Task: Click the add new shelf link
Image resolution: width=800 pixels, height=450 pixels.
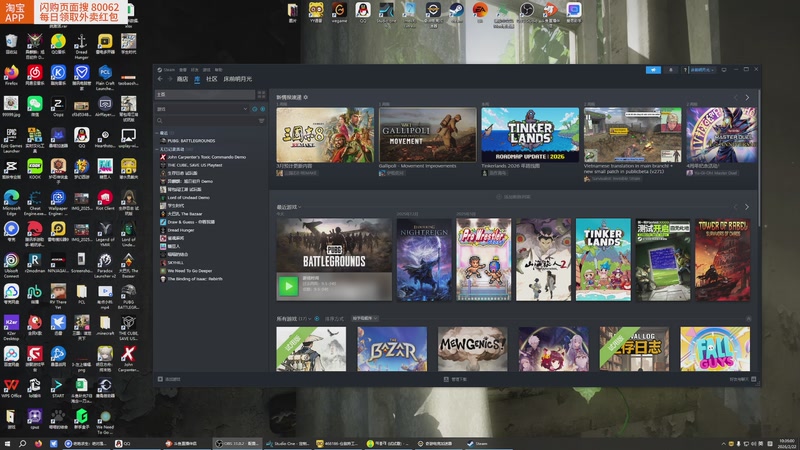Action: [514, 196]
